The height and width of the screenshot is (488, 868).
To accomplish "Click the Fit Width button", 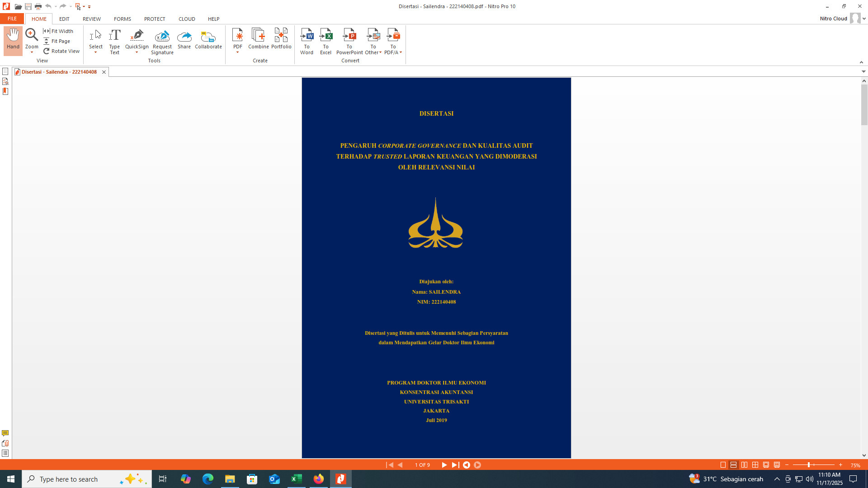I will tap(58, 31).
